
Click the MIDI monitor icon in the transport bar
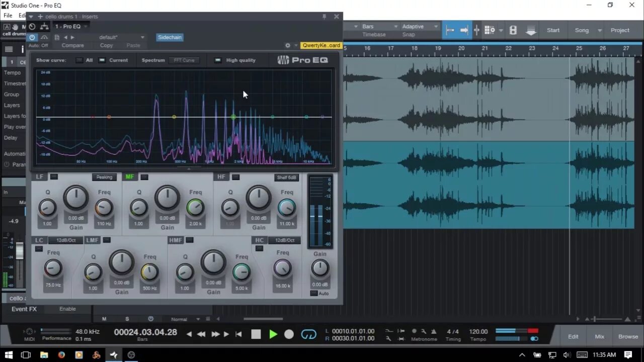pyautogui.click(x=29, y=331)
